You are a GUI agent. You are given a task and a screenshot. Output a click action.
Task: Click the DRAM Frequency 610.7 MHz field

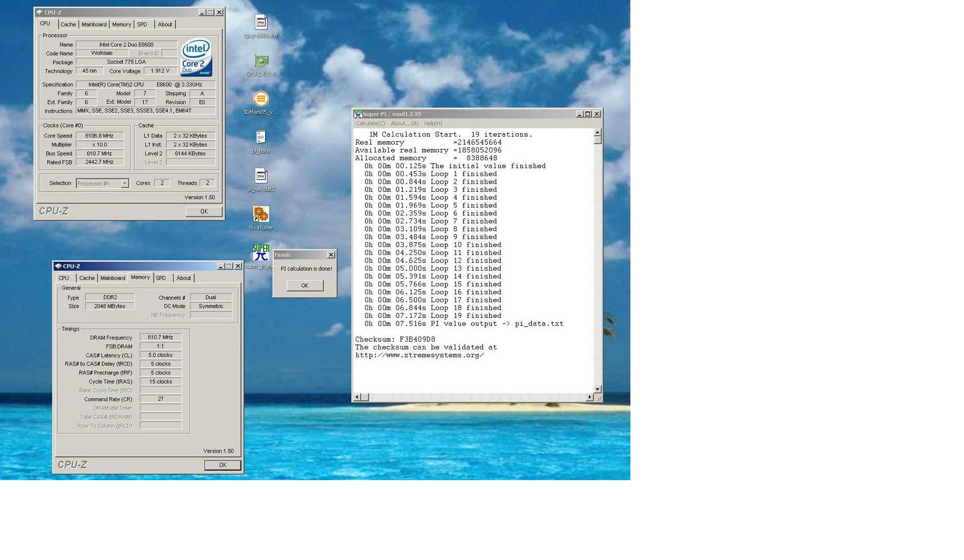point(161,337)
